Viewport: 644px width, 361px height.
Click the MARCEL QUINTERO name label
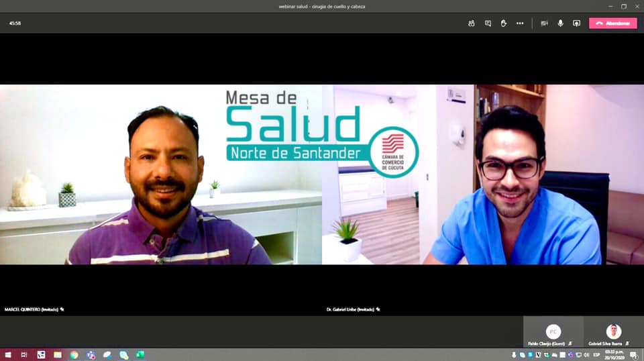[x=32, y=309]
